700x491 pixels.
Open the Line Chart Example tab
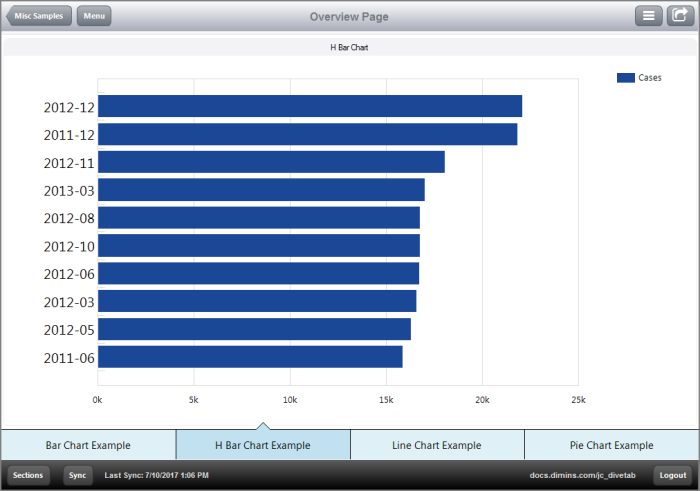tap(437, 445)
